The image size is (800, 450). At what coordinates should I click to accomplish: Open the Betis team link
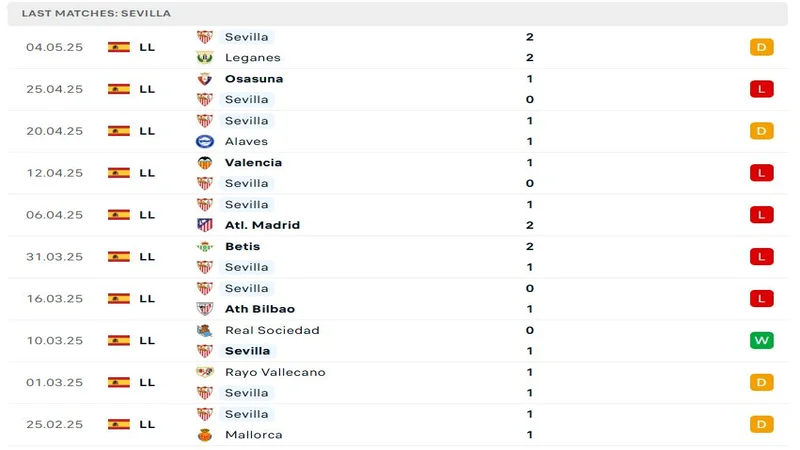242,247
